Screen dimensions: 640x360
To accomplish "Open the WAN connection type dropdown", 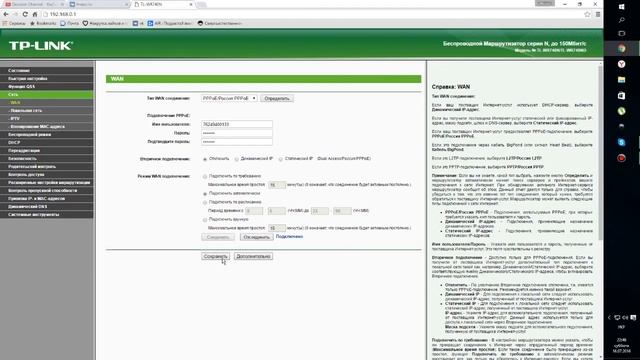I will [229, 98].
